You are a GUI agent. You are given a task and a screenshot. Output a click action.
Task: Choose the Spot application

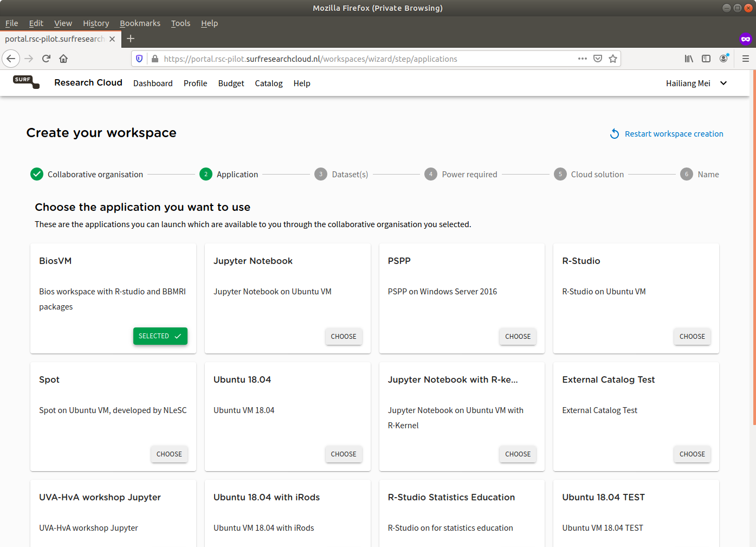(x=169, y=454)
